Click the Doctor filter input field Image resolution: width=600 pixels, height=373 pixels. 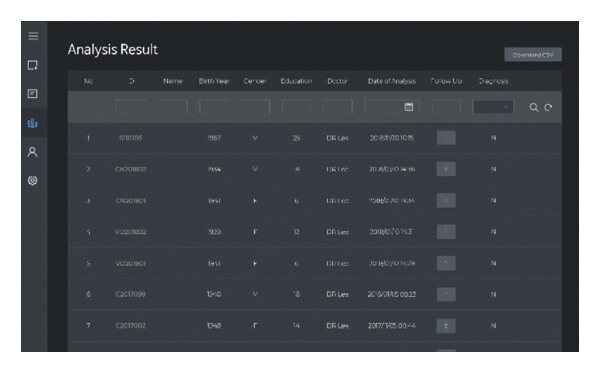338,107
